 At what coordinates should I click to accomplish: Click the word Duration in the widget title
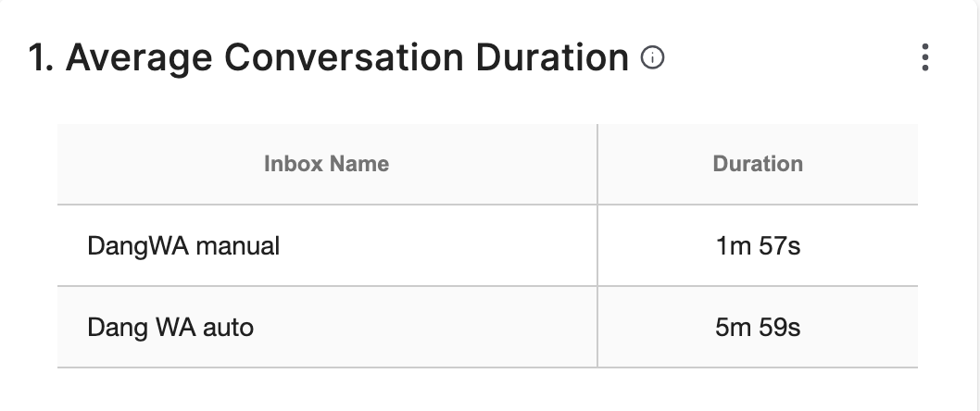tap(552, 56)
